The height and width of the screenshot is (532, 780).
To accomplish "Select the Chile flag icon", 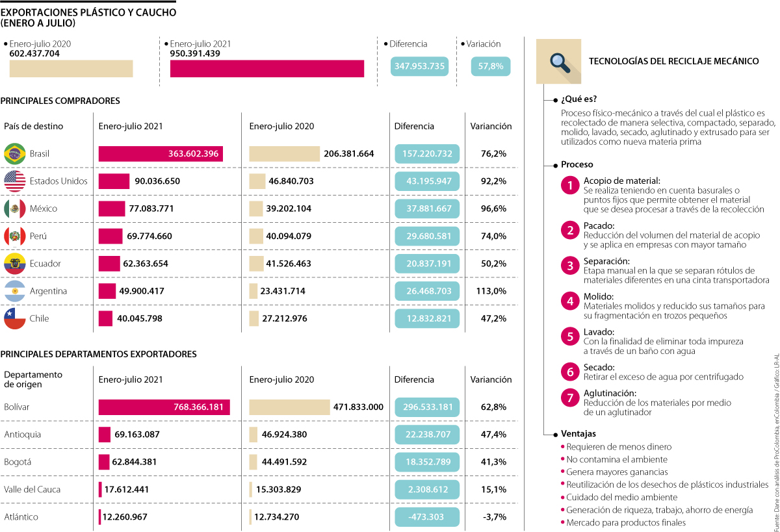I will [x=14, y=318].
